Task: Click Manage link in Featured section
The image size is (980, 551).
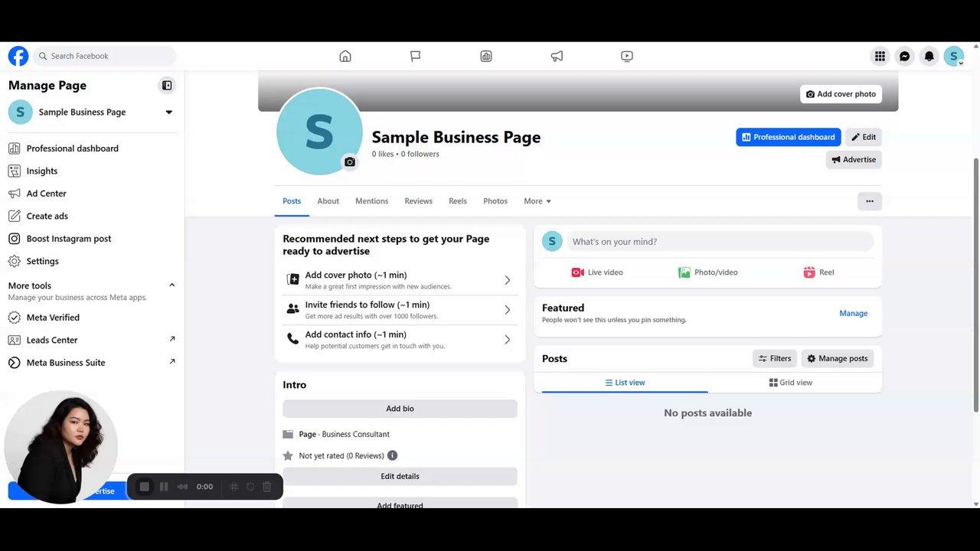Action: click(x=853, y=313)
